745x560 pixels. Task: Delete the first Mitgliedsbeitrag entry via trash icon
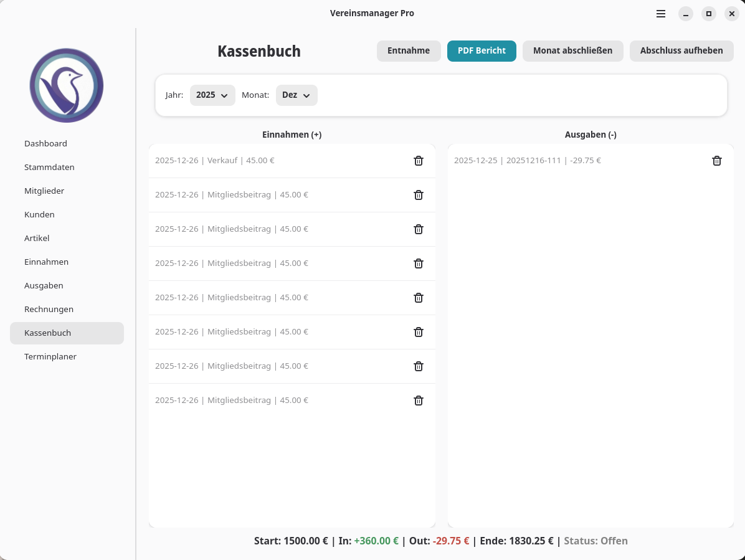click(419, 195)
